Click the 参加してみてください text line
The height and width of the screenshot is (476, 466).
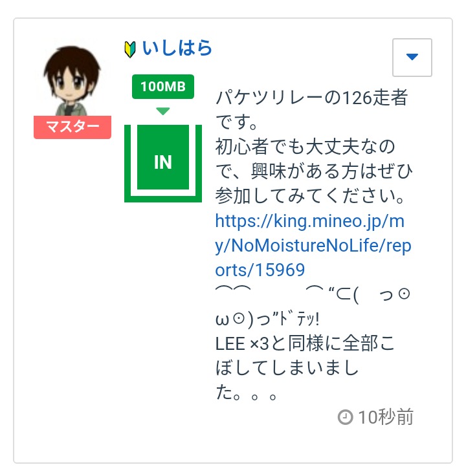coord(310,196)
